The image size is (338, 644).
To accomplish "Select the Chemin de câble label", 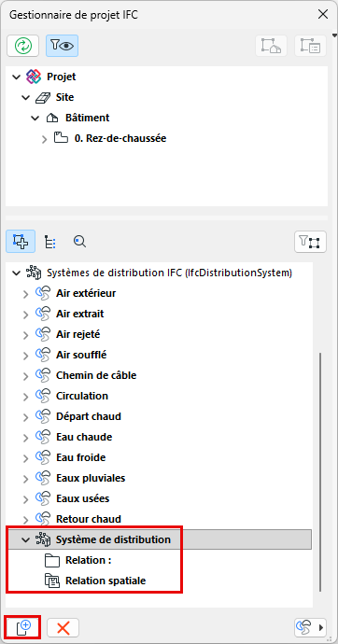I will click(96, 375).
